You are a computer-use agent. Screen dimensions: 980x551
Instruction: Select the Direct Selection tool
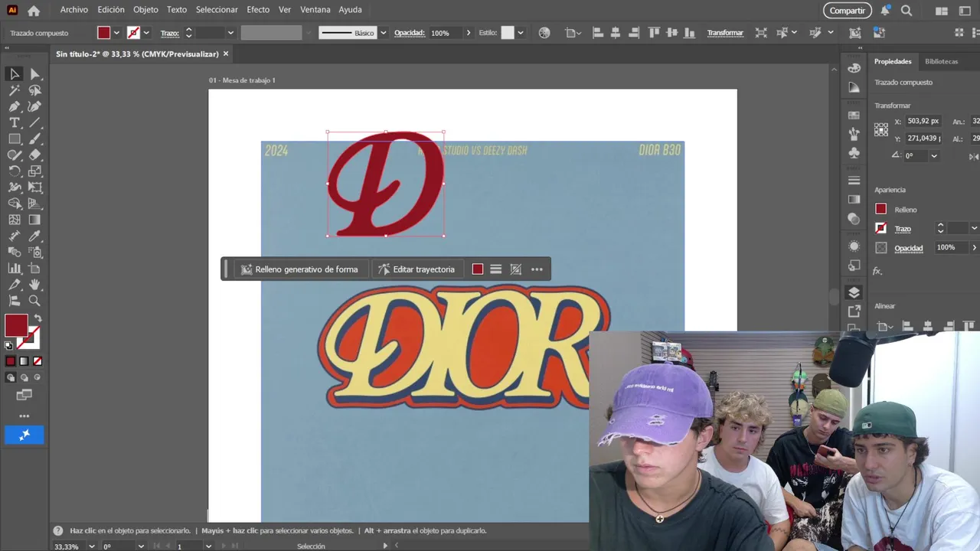34,74
